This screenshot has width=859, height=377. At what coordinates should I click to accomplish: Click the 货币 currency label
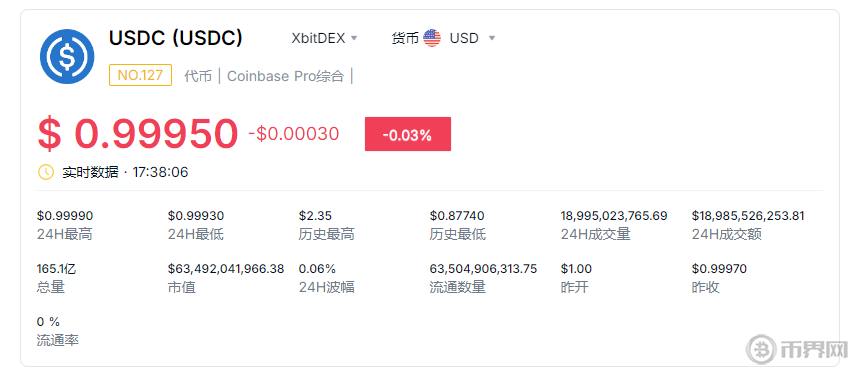(405, 38)
